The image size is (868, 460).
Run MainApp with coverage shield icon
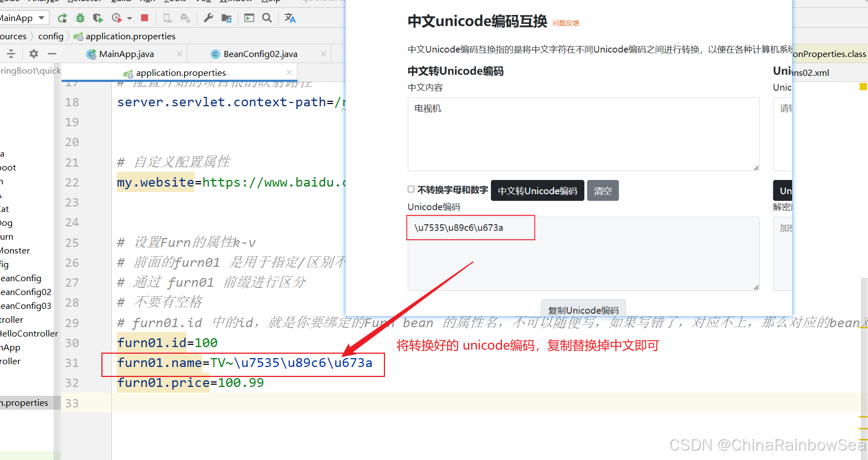pyautogui.click(x=98, y=18)
